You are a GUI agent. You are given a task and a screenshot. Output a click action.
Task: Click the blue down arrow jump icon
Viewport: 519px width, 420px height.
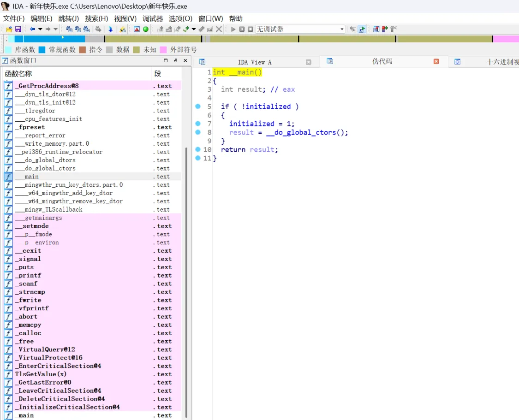(x=111, y=30)
